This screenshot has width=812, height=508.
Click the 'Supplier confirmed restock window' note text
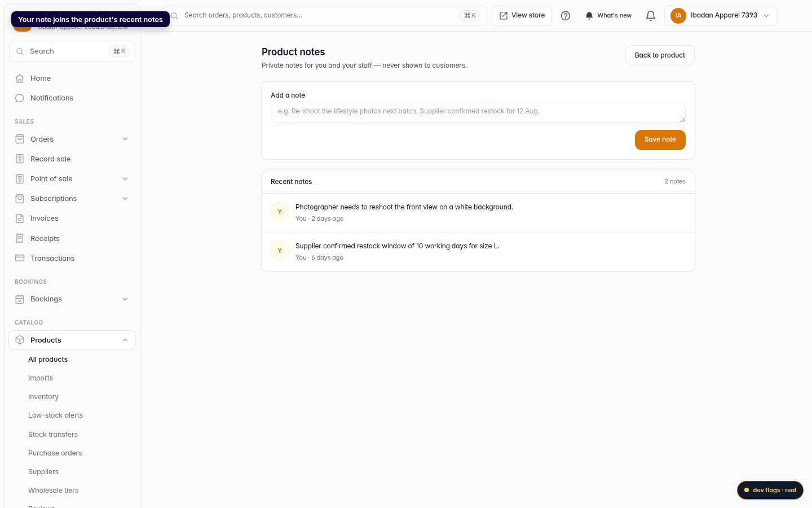pos(398,246)
